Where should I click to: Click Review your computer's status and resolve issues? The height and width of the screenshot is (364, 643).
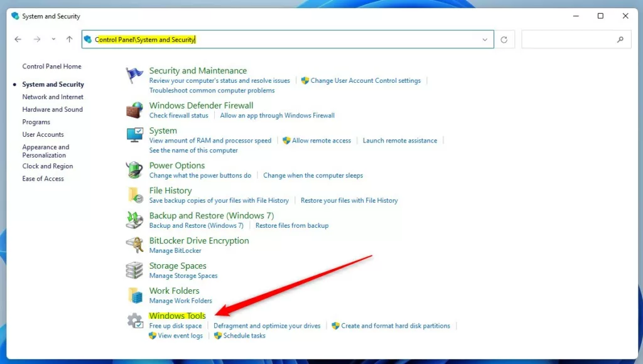[219, 81]
